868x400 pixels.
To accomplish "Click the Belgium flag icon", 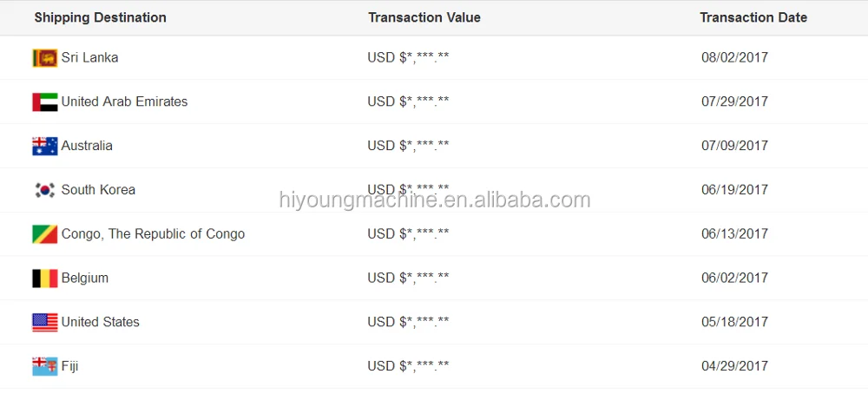I will click(44, 279).
